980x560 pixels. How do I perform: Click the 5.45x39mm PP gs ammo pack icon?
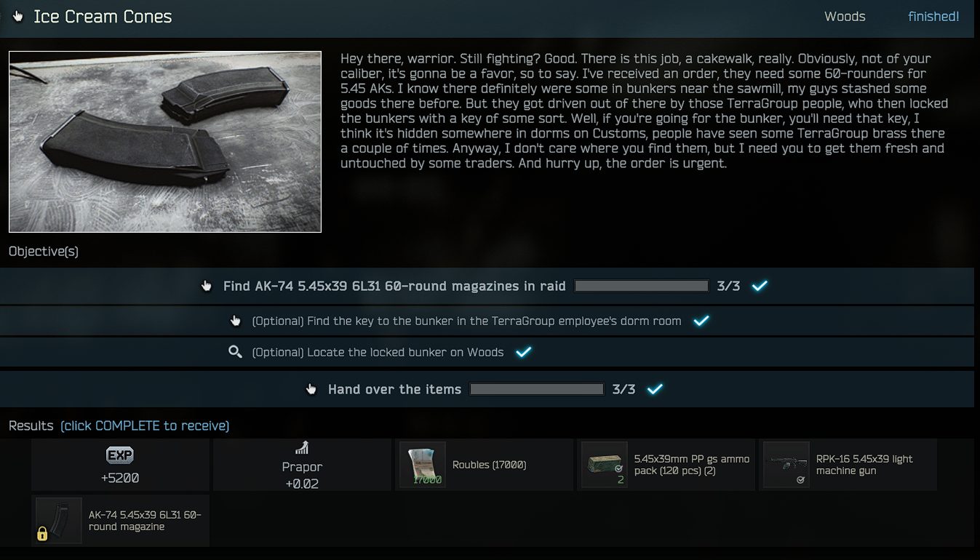click(605, 464)
